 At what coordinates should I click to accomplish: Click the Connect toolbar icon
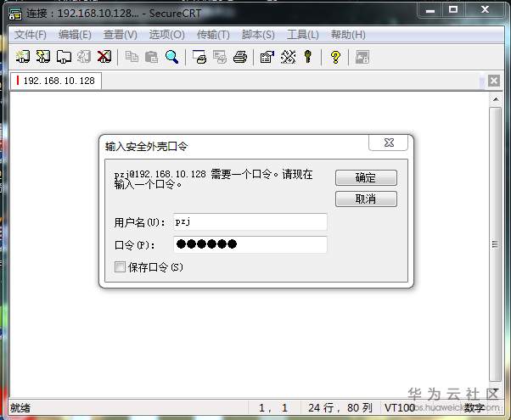pyautogui.click(x=22, y=57)
